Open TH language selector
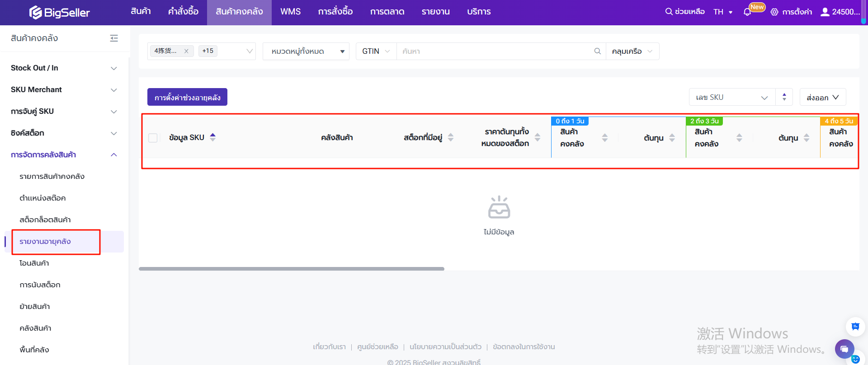Screen dimensions: 868x365 (x=723, y=12)
